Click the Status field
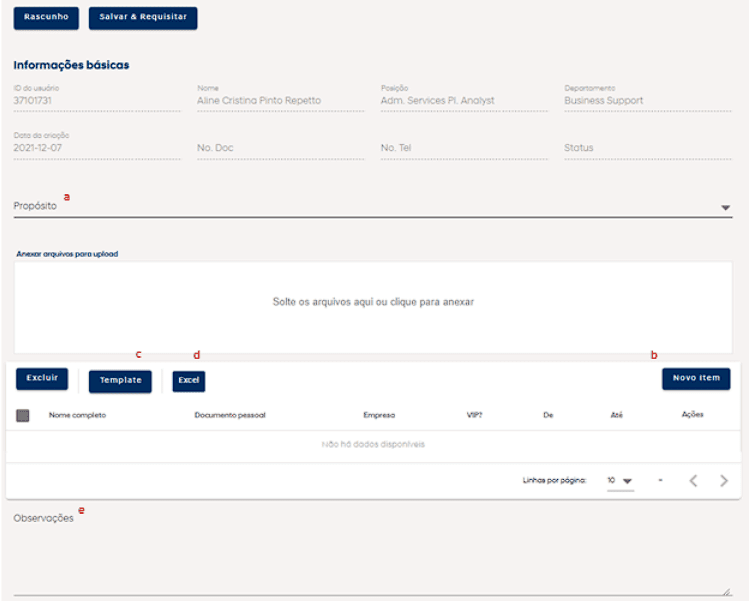This screenshot has width=751, height=601. click(x=648, y=148)
